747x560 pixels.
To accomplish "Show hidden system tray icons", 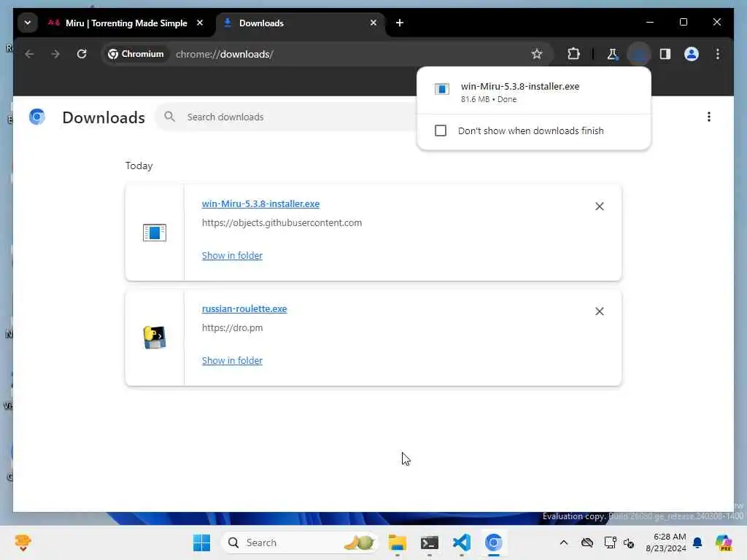I will (x=564, y=542).
